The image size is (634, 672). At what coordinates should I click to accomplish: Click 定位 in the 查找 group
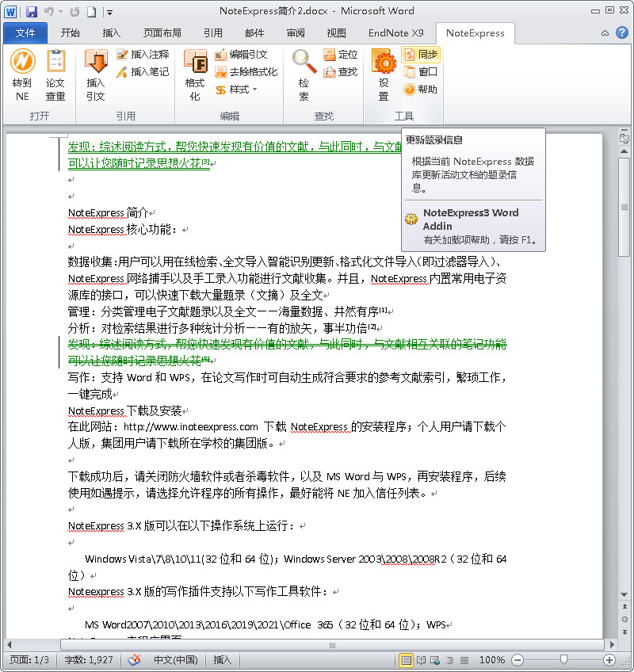pyautogui.click(x=341, y=55)
